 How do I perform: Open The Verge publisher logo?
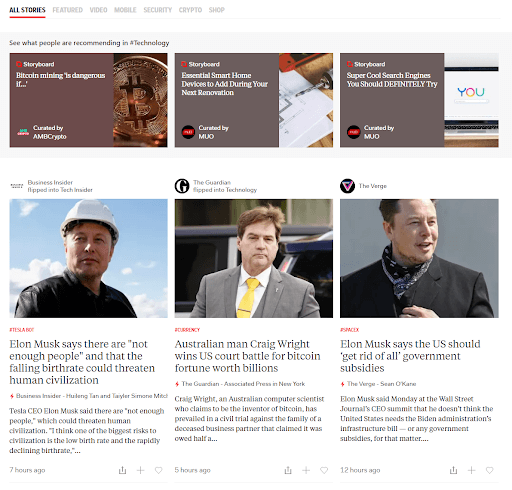(x=347, y=186)
